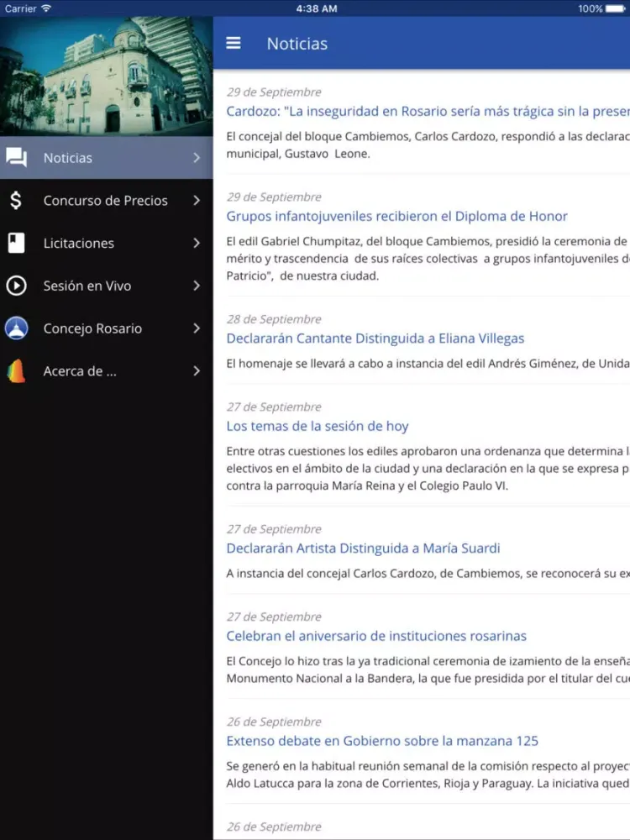Expand the Acerca de chevron
The image size is (630, 840).
click(x=197, y=370)
